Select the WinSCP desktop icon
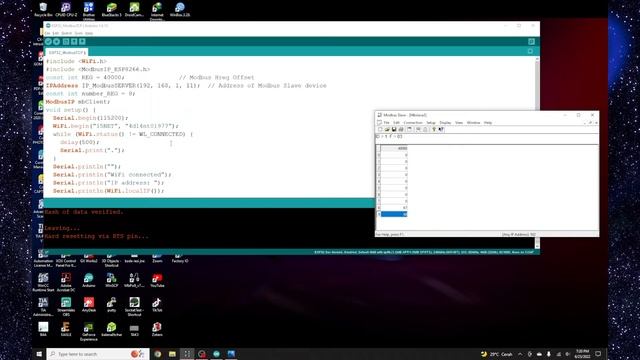 (111, 280)
